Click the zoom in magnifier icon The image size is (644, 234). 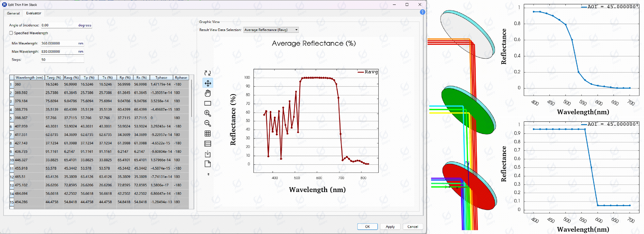pyautogui.click(x=208, y=113)
